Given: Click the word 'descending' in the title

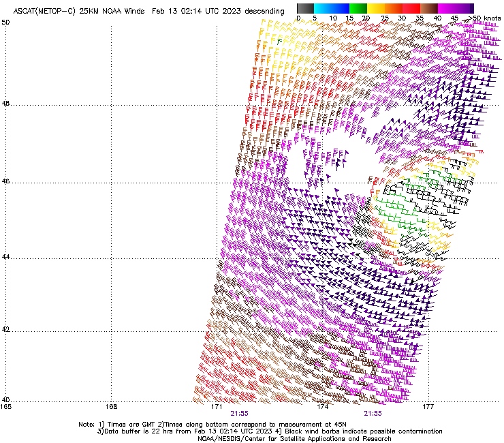Looking at the screenshot, I should coord(264,12).
